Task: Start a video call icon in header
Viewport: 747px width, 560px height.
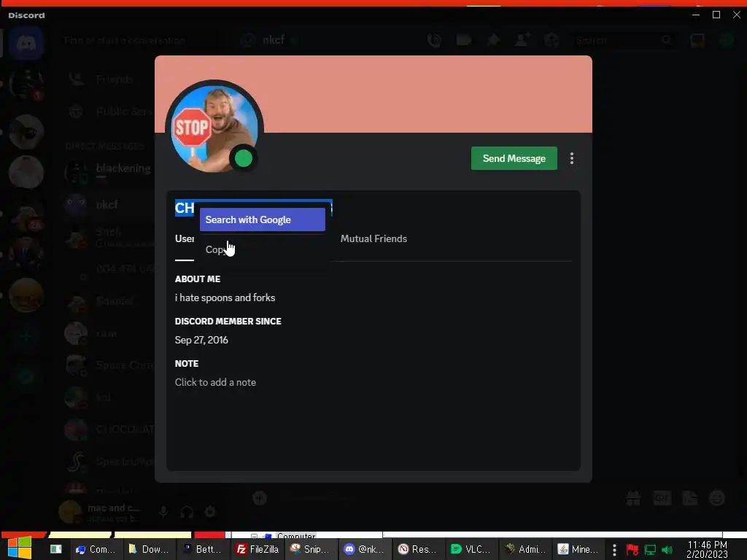Action: point(463,41)
